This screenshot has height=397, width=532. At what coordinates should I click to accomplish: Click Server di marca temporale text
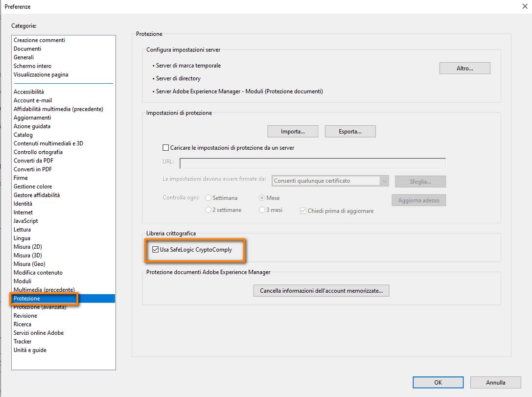tap(188, 66)
